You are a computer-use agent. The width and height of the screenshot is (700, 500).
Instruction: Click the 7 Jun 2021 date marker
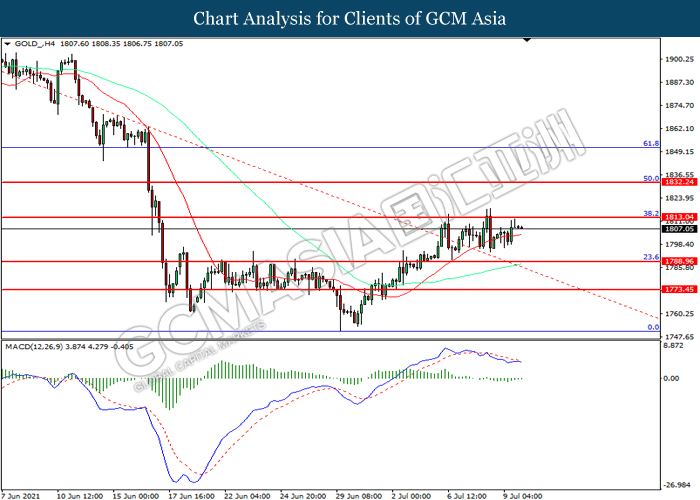[x=22, y=493]
